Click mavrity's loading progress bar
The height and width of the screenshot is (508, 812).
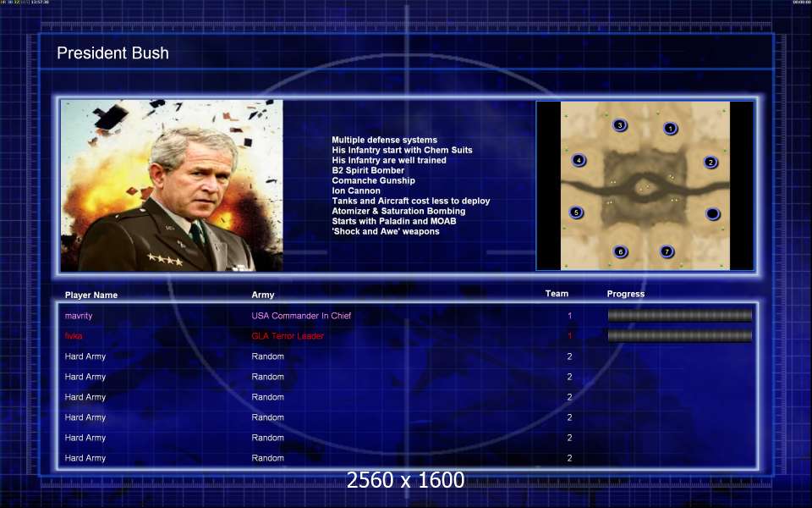[x=679, y=315]
